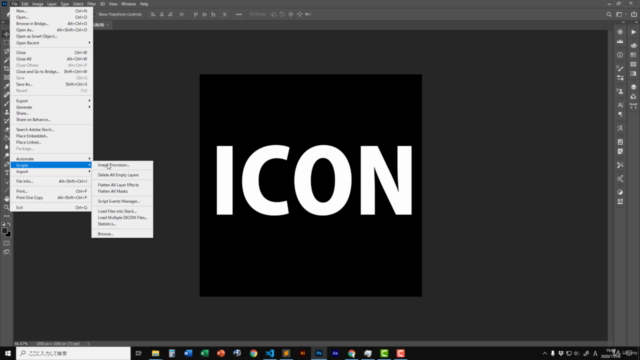This screenshot has height=360, width=640.
Task: Open the Actions panel play icon
Action: tap(633, 32)
